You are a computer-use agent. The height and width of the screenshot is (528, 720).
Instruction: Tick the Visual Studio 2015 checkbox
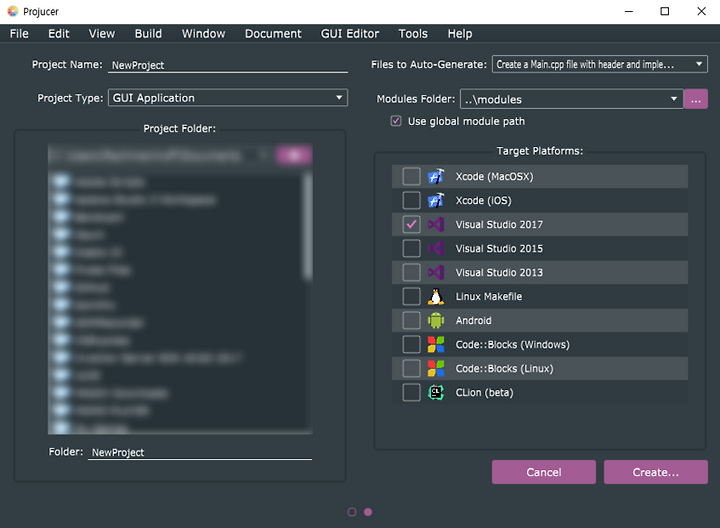tap(411, 248)
